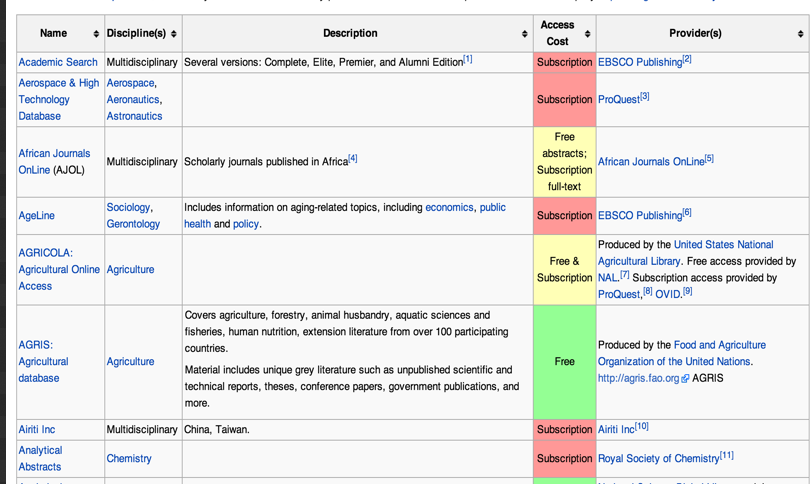
Task: Follow the Aerospace discipline link
Action: coord(130,83)
